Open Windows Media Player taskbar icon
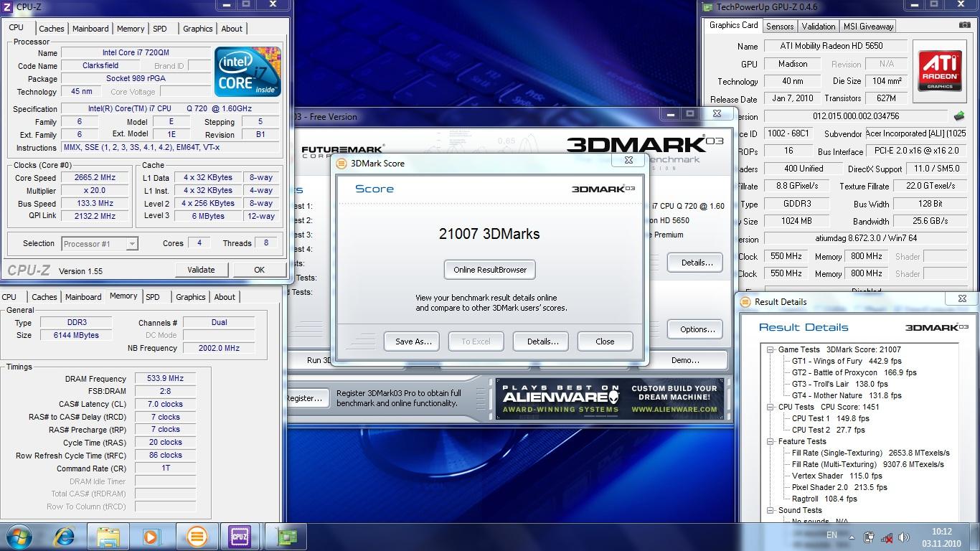 tap(152, 536)
